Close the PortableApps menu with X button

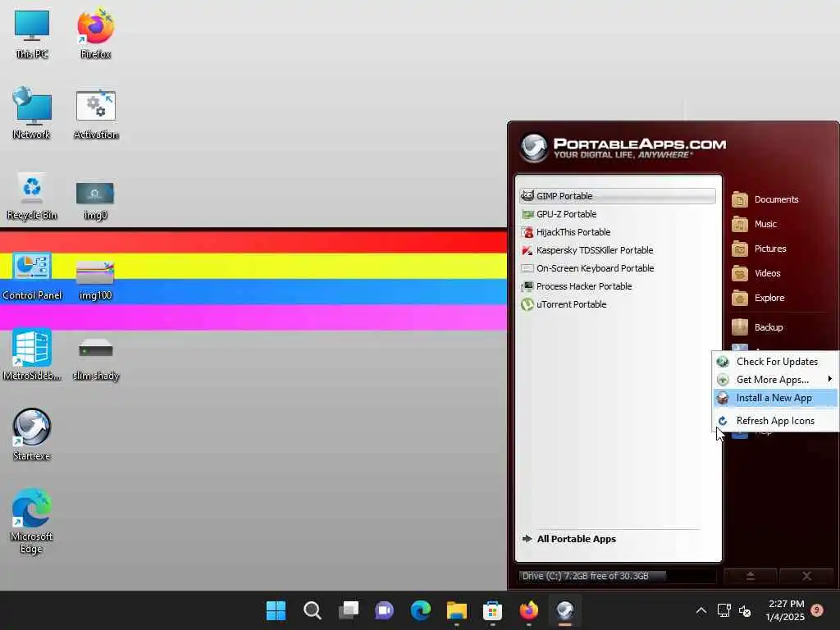point(807,576)
